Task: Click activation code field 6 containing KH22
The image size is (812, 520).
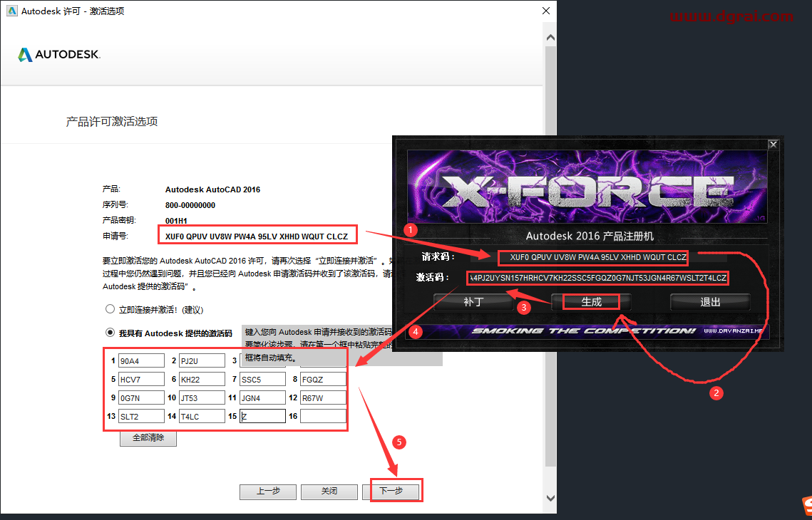Action: point(202,379)
